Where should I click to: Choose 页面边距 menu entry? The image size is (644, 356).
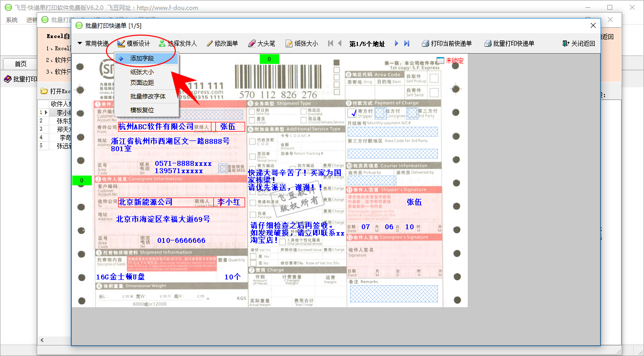point(146,83)
